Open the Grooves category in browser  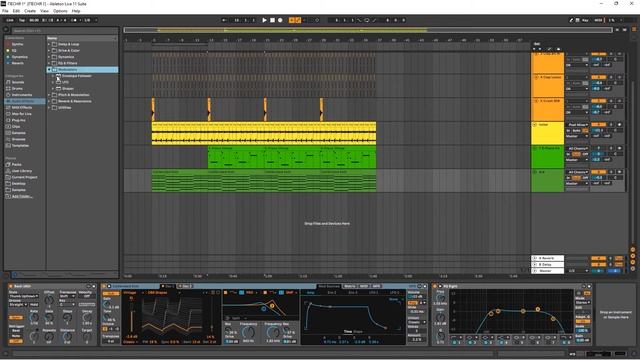[18, 139]
